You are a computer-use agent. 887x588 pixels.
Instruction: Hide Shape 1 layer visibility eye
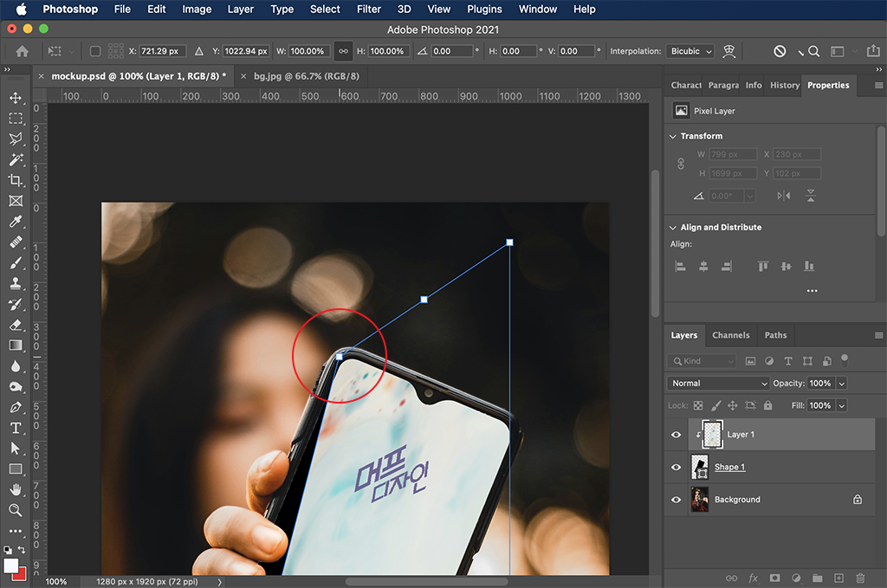pyautogui.click(x=676, y=467)
